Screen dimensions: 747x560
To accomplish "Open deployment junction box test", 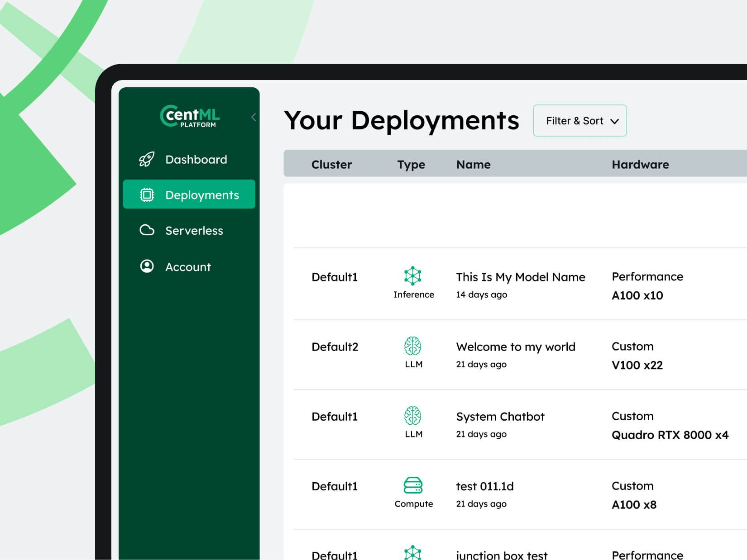I will pos(502,555).
